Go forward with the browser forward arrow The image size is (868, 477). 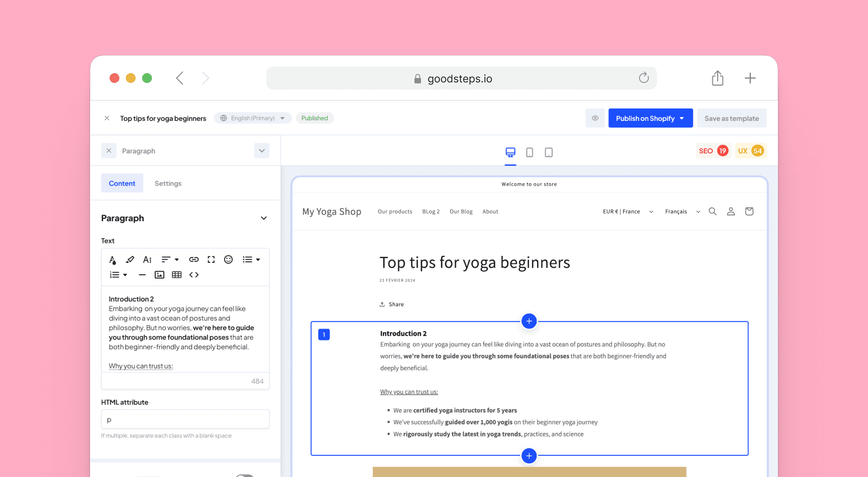[205, 78]
